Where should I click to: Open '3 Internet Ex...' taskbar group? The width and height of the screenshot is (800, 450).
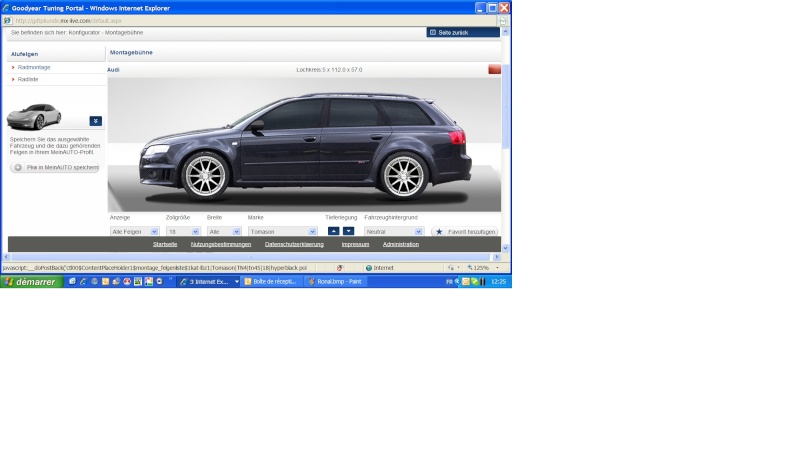click(209, 282)
